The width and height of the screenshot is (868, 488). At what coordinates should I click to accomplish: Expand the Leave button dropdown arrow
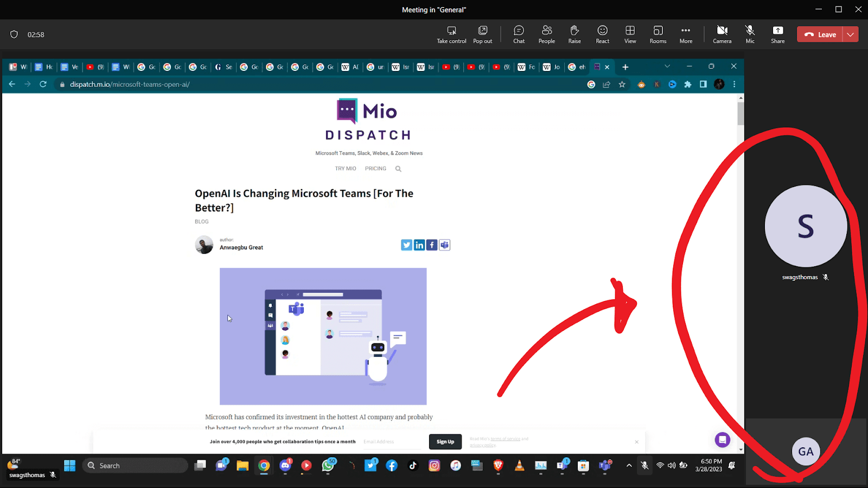tap(851, 34)
